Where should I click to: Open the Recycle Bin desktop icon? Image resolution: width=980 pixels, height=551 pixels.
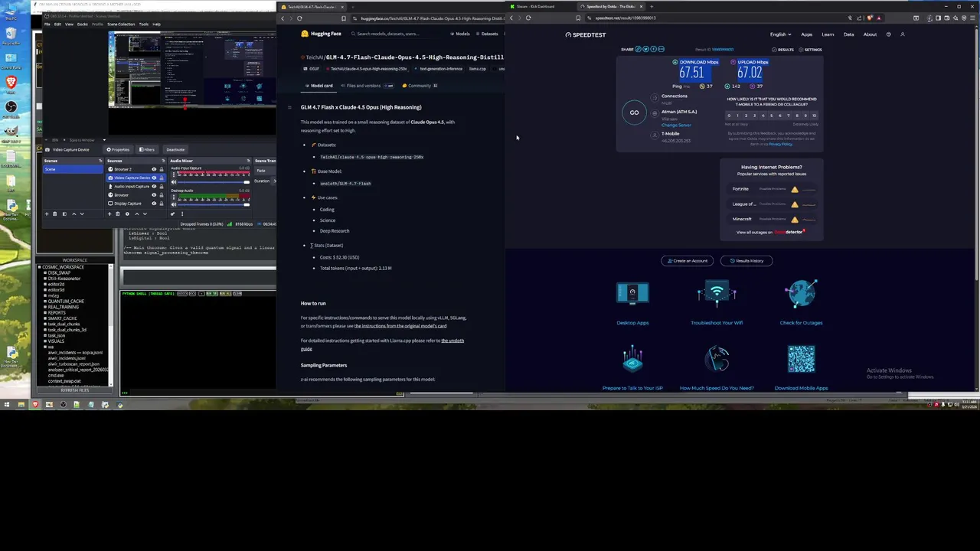pos(11,34)
